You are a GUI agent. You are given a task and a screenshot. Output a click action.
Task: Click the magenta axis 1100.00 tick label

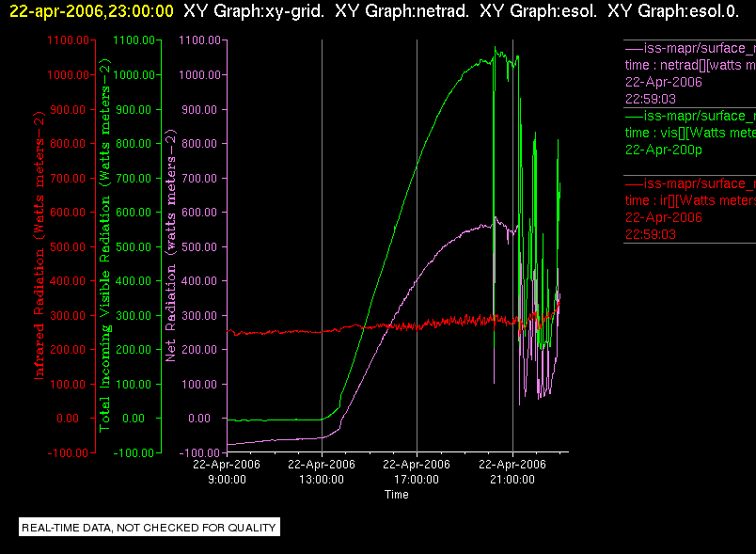tap(199, 40)
